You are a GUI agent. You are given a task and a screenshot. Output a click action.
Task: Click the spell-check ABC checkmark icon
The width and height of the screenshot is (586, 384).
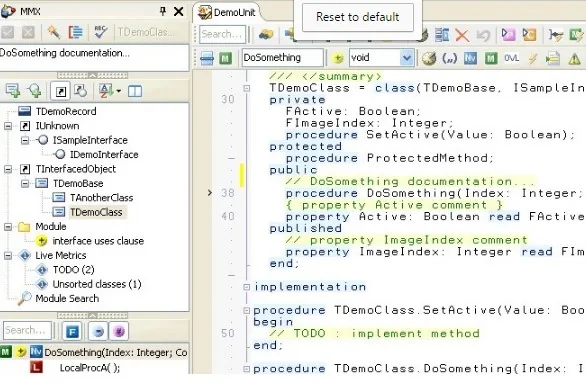click(101, 33)
